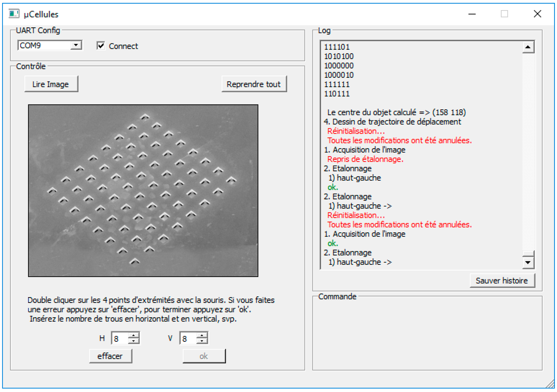This screenshot has height=392, width=557.
Task: Close the µCellules window
Action: tap(537, 14)
